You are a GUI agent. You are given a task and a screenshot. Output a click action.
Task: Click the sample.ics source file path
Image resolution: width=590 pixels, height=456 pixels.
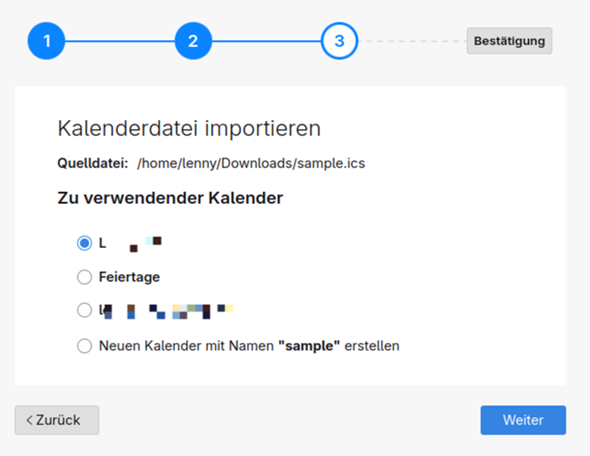(x=251, y=163)
